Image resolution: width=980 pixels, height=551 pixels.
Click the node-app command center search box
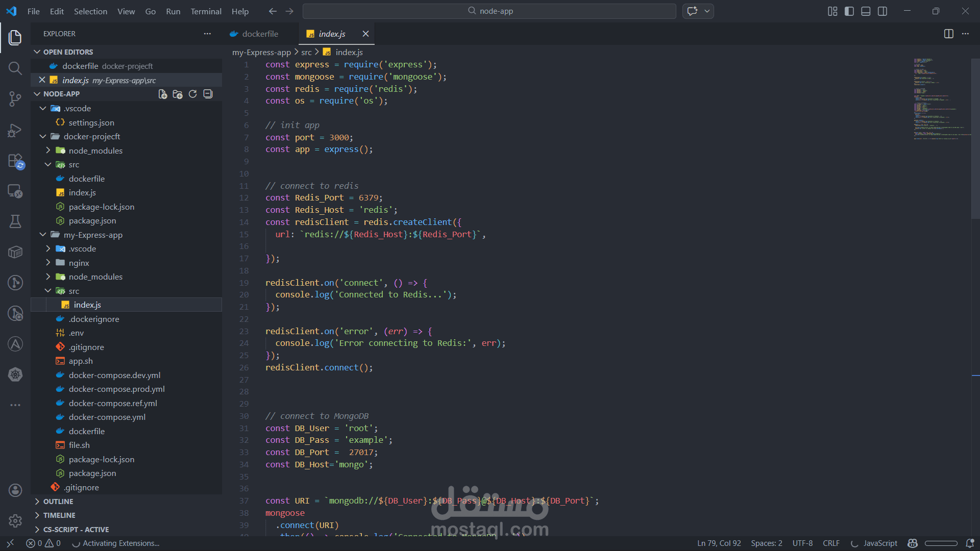click(489, 11)
